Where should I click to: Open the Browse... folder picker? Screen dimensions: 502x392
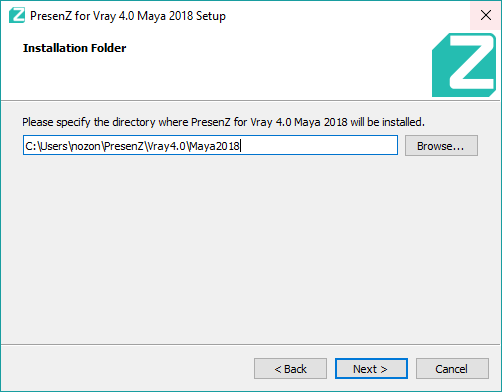[x=441, y=146]
